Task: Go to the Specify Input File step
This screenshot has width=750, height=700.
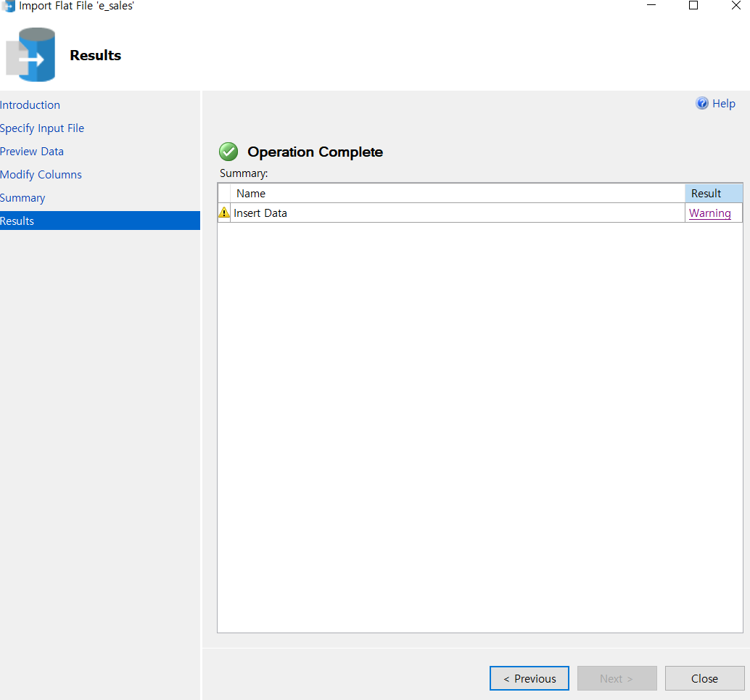Action: [41, 128]
